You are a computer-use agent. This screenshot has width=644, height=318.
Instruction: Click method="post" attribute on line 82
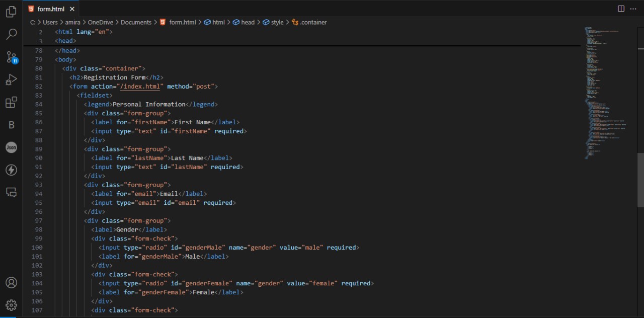pos(191,87)
